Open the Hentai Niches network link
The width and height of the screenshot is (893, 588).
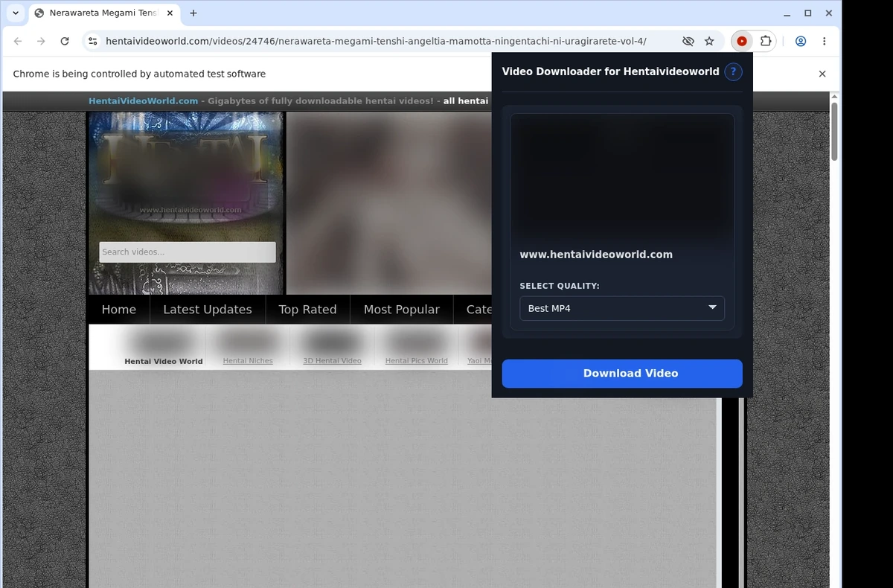click(x=248, y=361)
